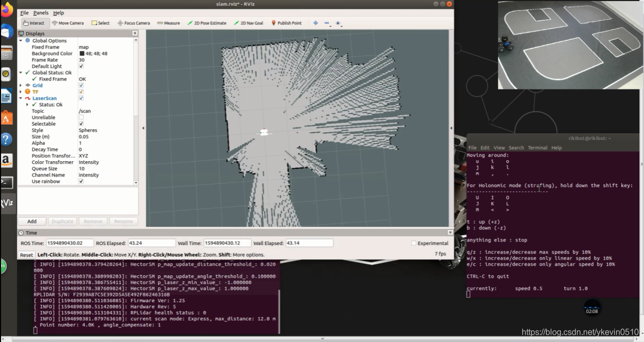Pick the Measure tool

(169, 23)
